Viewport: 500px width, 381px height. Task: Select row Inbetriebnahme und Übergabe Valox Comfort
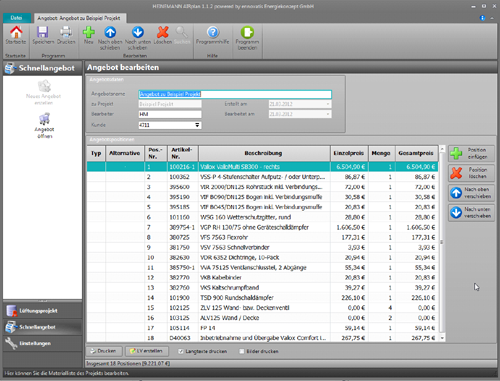tap(262, 338)
